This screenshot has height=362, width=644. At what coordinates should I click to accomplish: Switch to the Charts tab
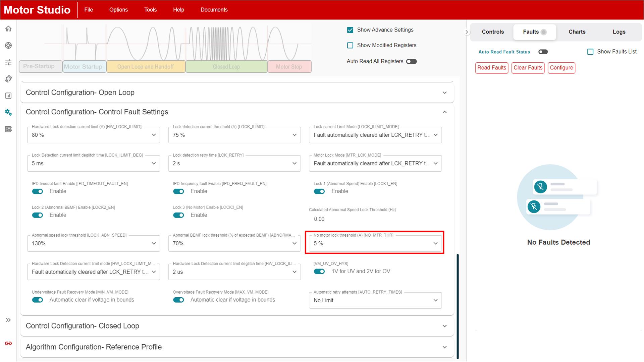point(577,32)
